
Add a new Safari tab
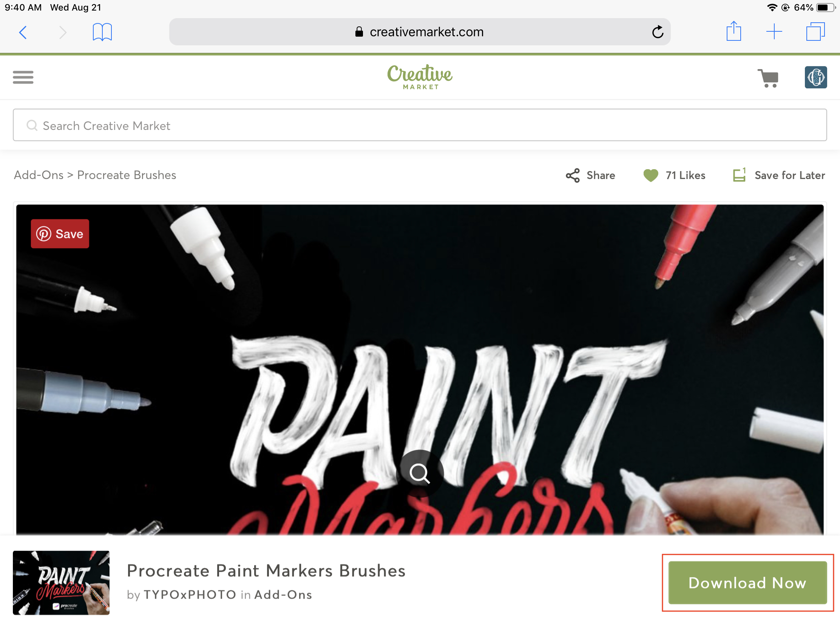[x=774, y=31]
